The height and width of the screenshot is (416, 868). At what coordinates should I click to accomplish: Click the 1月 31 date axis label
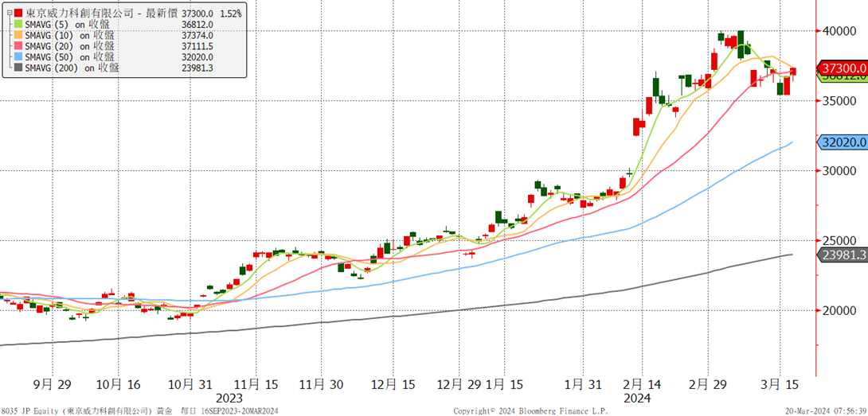tap(584, 384)
